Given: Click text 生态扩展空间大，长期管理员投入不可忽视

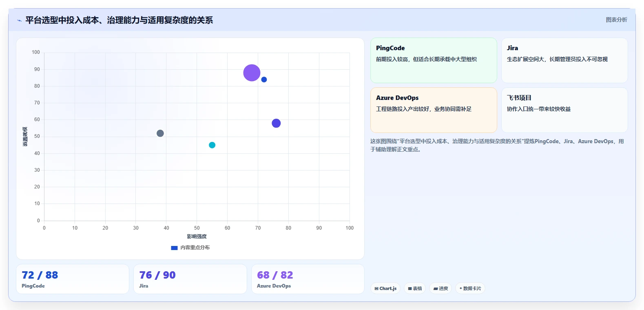Looking at the screenshot, I should coord(557,59).
